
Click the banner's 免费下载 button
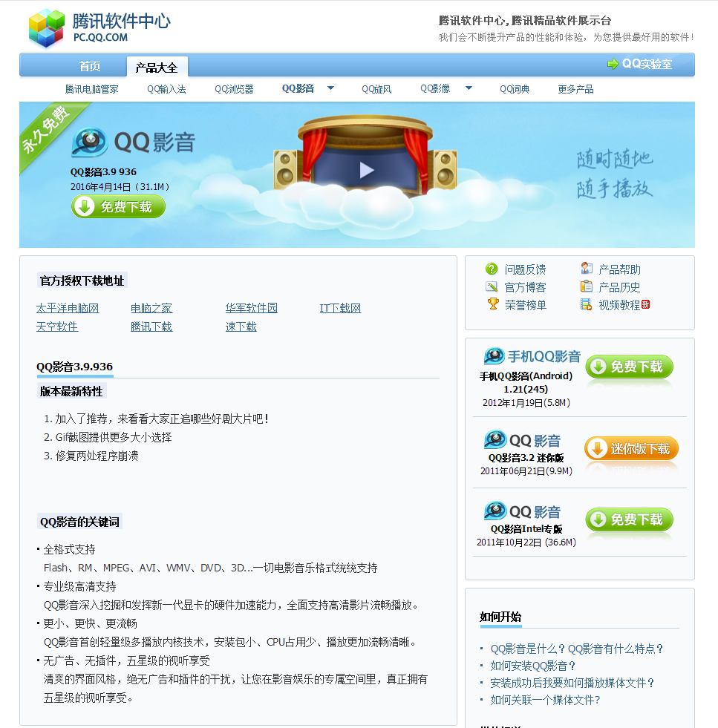(118, 206)
